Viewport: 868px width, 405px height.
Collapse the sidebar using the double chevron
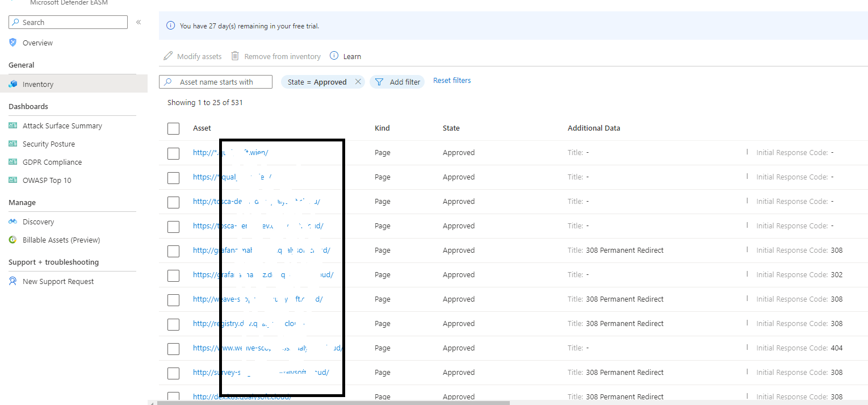[139, 22]
